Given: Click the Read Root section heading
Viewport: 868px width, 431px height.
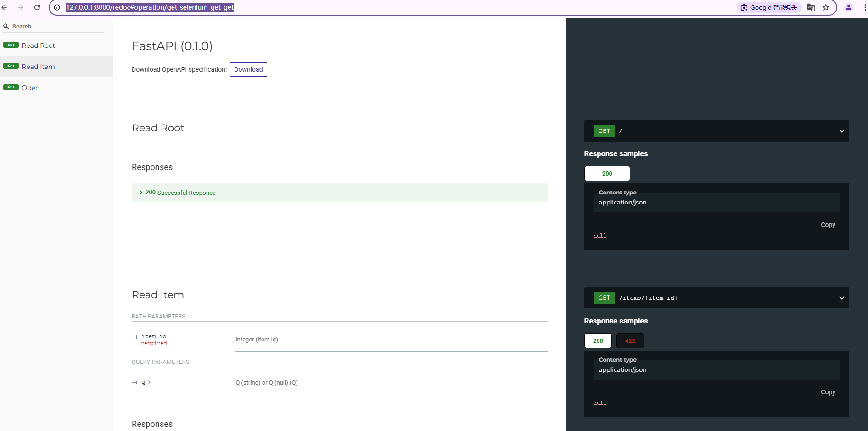Looking at the screenshot, I should coord(158,128).
